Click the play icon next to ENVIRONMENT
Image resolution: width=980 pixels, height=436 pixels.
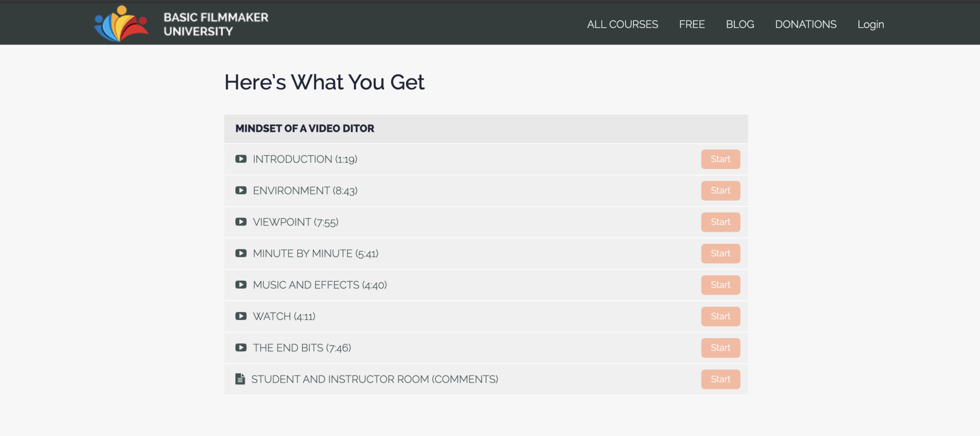click(x=240, y=190)
